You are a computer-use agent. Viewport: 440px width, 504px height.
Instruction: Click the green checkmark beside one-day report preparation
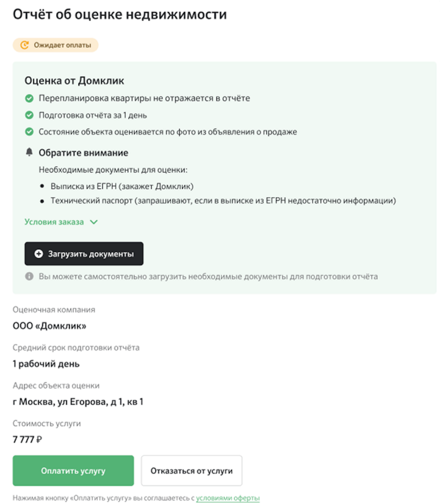[29, 115]
